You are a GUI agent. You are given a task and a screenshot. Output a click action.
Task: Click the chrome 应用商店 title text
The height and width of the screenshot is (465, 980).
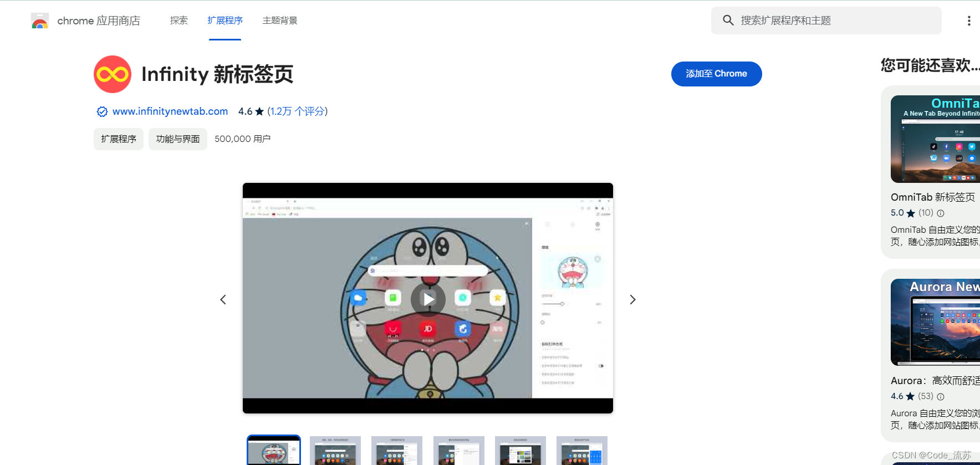point(99,21)
